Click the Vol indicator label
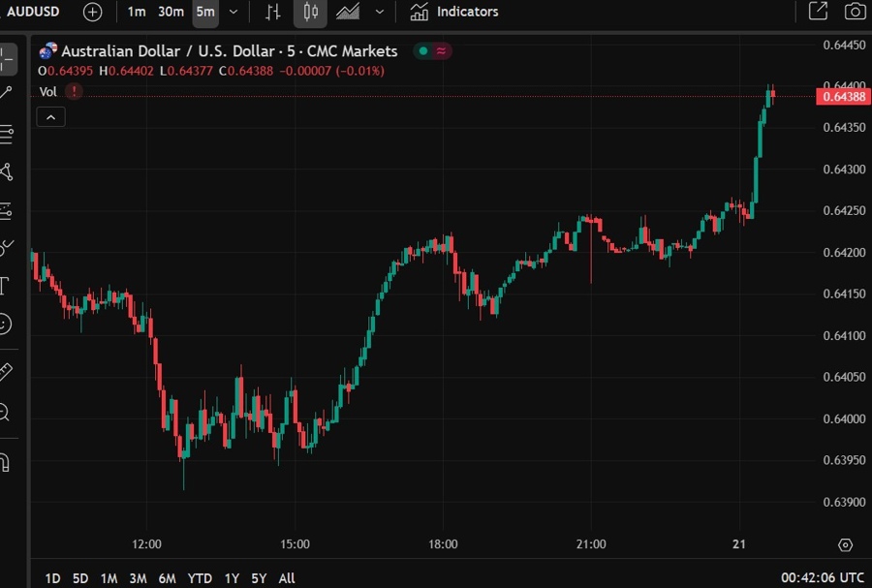872x588 pixels. coord(47,92)
